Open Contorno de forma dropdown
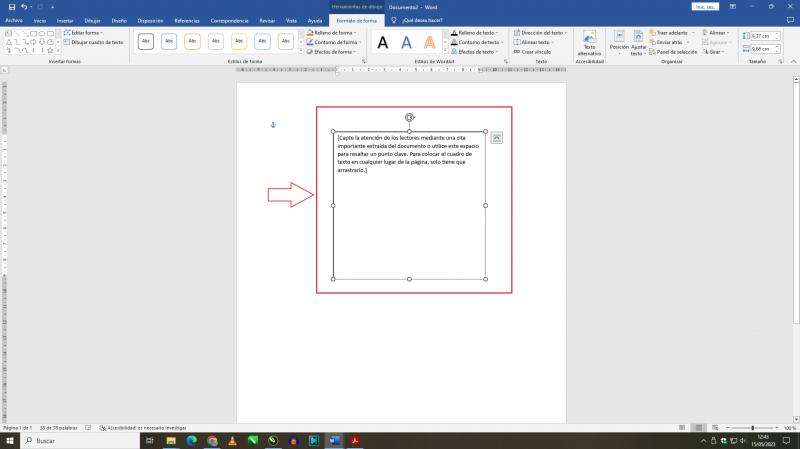 334,42
